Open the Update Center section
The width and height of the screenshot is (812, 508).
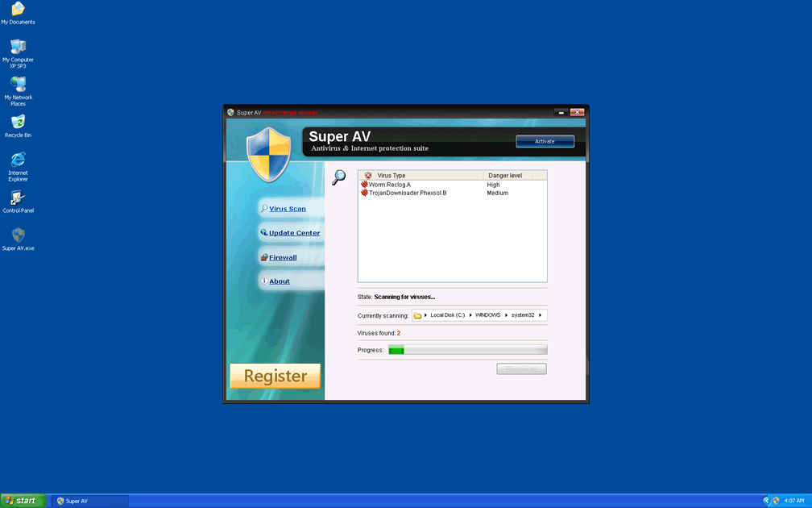[294, 233]
